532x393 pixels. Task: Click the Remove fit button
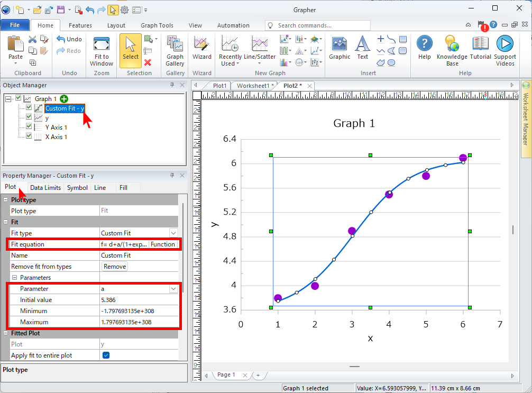click(x=115, y=267)
